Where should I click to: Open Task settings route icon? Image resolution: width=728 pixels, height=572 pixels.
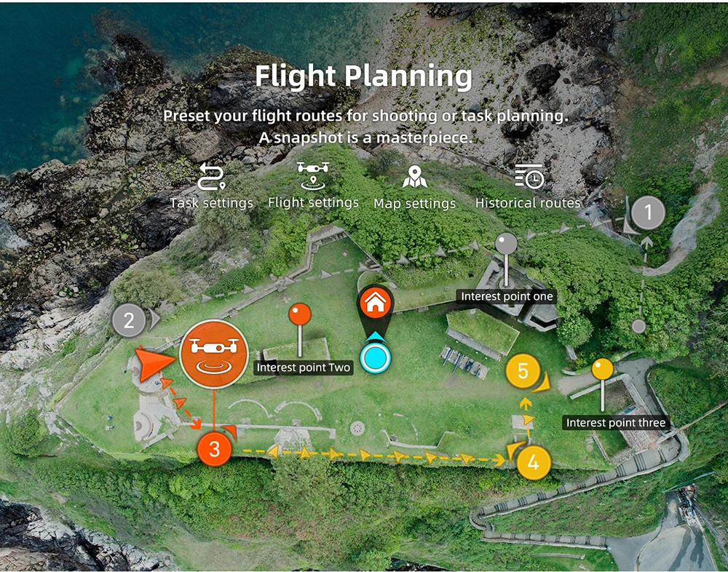[x=211, y=177]
